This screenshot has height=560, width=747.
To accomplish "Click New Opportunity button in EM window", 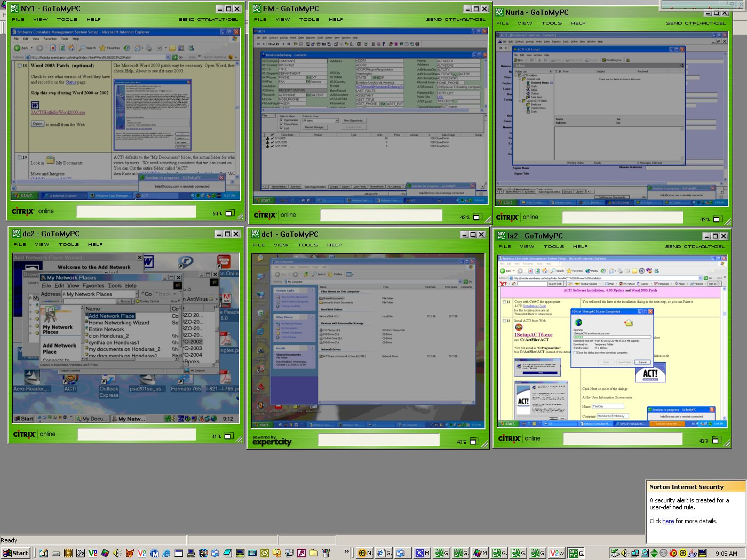I will click(x=354, y=121).
